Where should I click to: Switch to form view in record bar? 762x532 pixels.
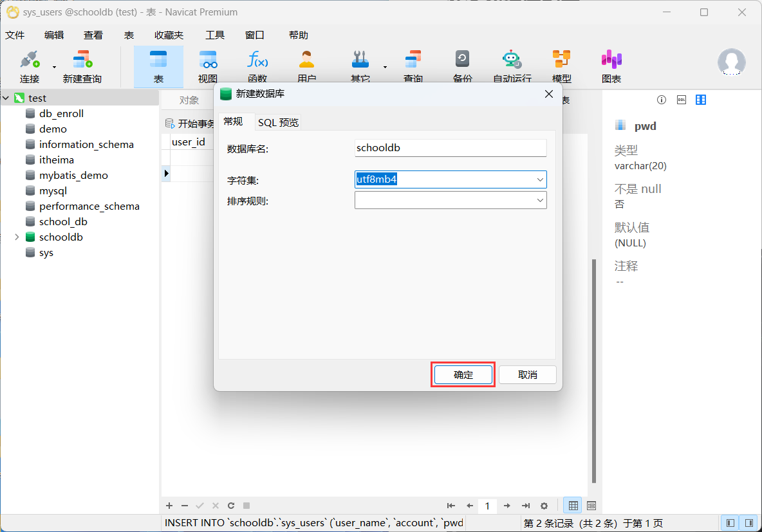[x=591, y=506]
